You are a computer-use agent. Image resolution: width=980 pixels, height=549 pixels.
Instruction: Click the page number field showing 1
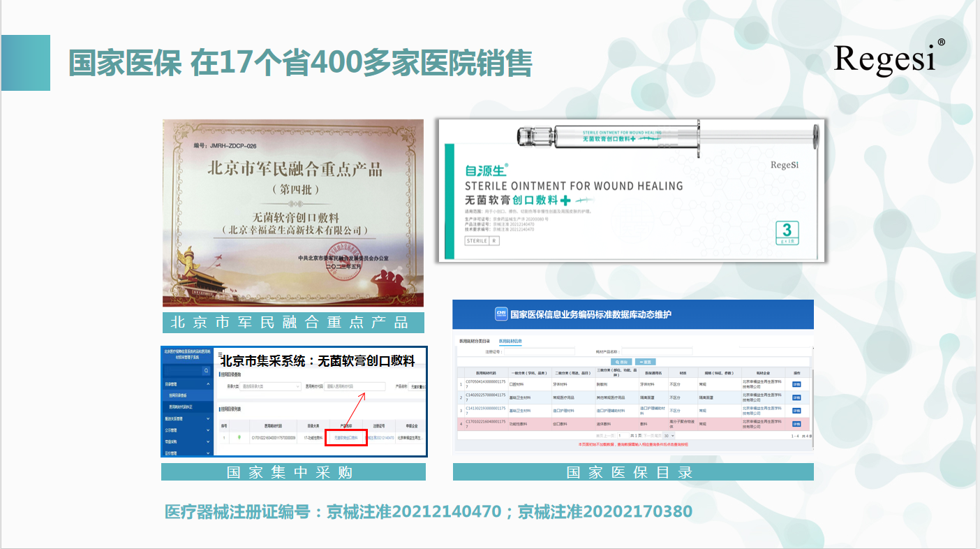click(x=623, y=435)
